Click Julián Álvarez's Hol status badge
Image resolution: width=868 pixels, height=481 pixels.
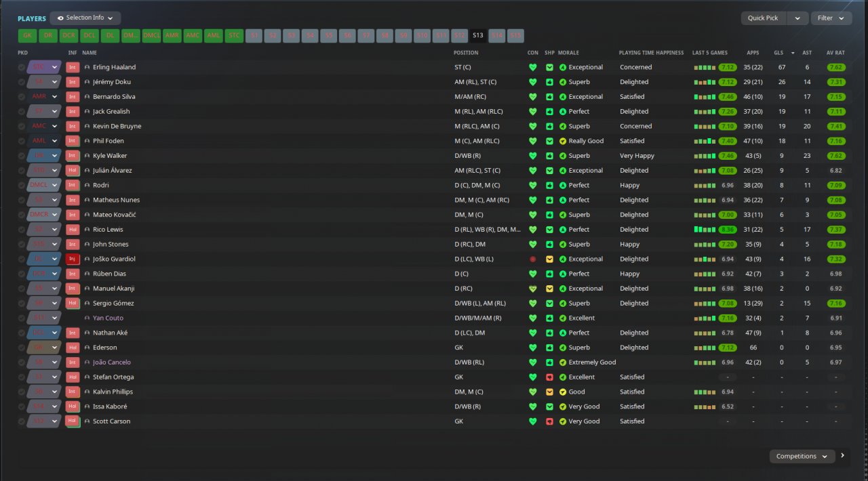click(73, 171)
